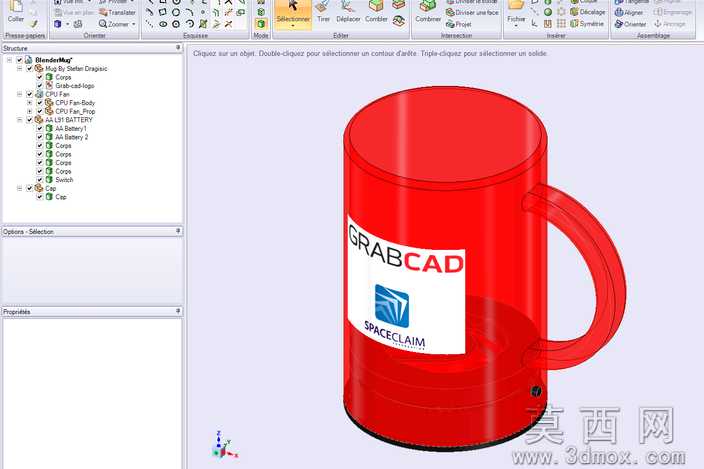Click Diviser une face tool
The width and height of the screenshot is (704, 469).
coord(472,13)
